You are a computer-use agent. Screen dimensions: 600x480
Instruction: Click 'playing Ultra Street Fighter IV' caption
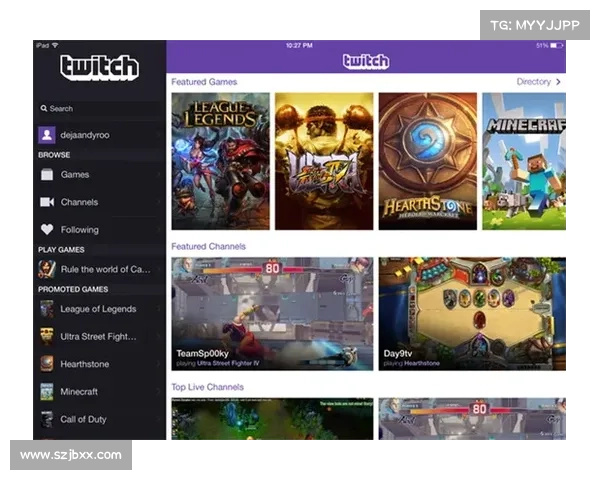pos(218,363)
